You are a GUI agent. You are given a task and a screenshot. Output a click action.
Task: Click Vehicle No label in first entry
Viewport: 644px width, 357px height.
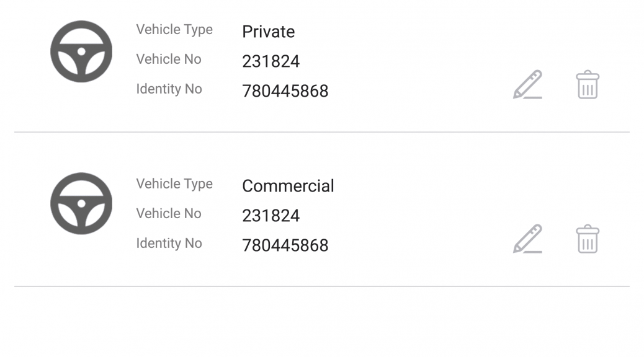point(169,59)
